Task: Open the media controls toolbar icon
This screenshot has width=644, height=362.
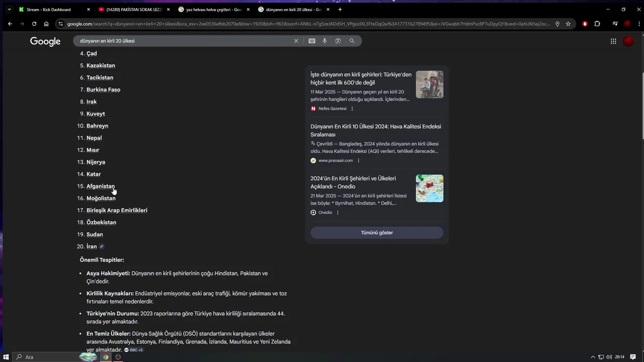Action: coord(615,24)
